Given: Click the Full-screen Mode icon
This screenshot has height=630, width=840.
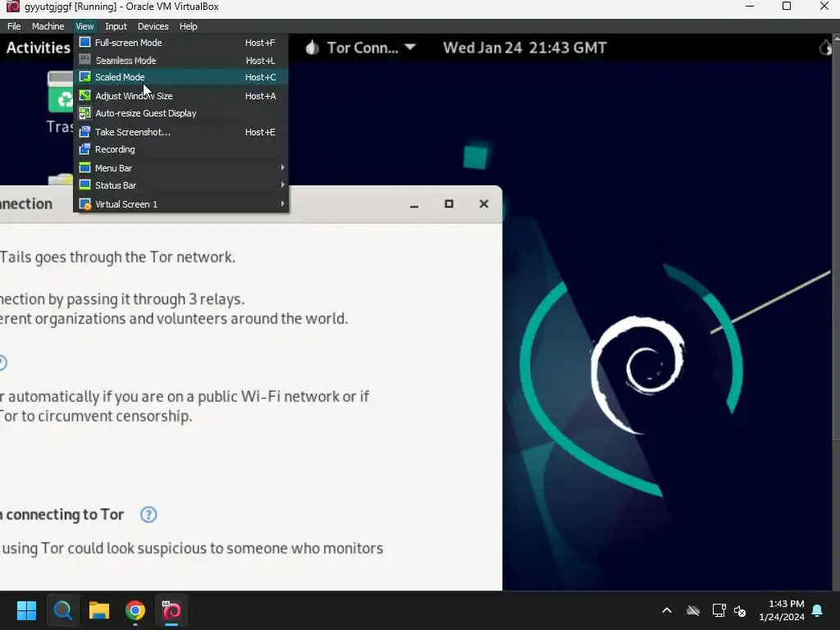Looking at the screenshot, I should tap(84, 42).
